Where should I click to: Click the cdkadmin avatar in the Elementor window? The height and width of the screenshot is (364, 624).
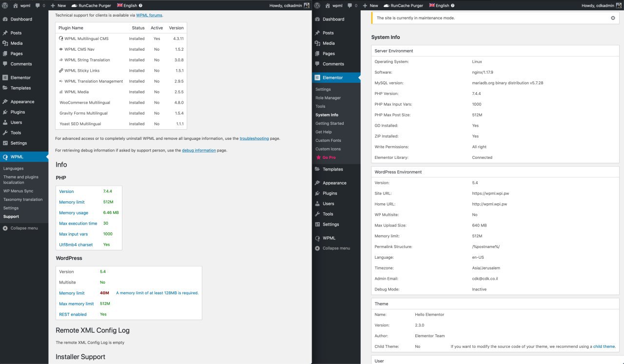[619, 5]
